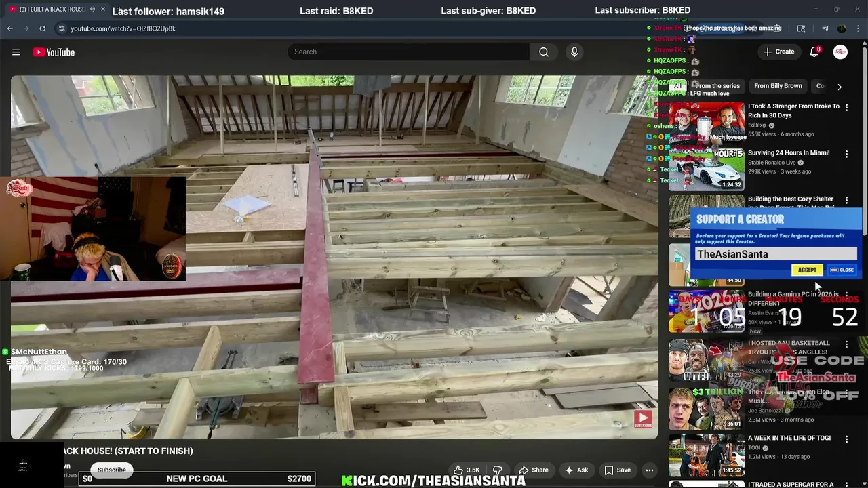This screenshot has width=868, height=488.
Task: Open the YouTube account avatar menu
Action: [840, 52]
